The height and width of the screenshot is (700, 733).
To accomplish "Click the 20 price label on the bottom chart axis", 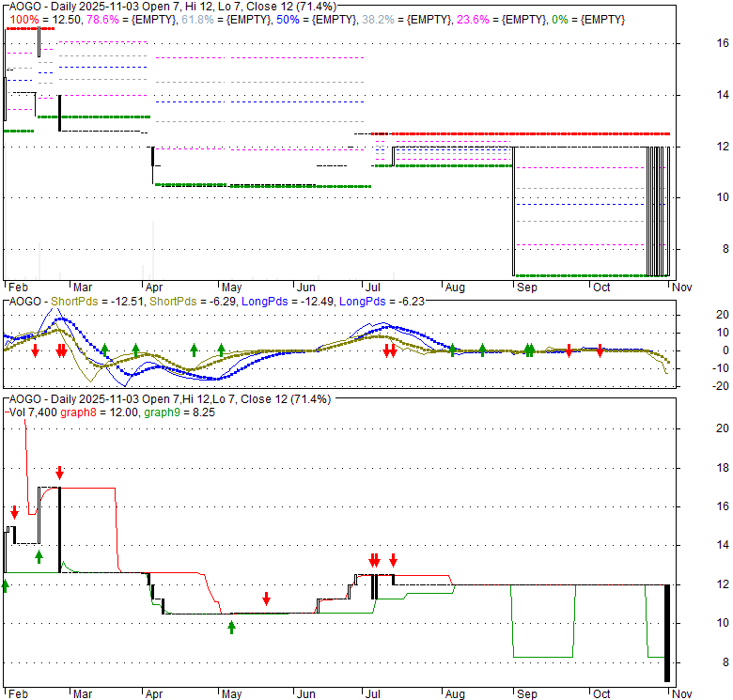I will pos(723,428).
